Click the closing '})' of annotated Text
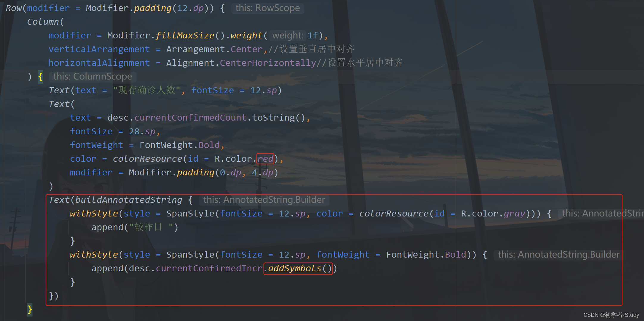Viewport: 644px width, 321px height. (x=54, y=296)
